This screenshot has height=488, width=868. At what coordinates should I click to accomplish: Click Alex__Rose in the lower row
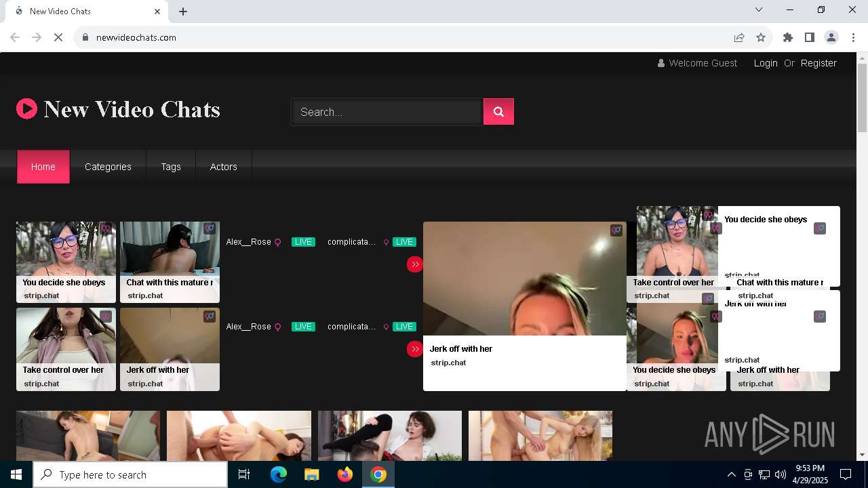click(x=249, y=327)
